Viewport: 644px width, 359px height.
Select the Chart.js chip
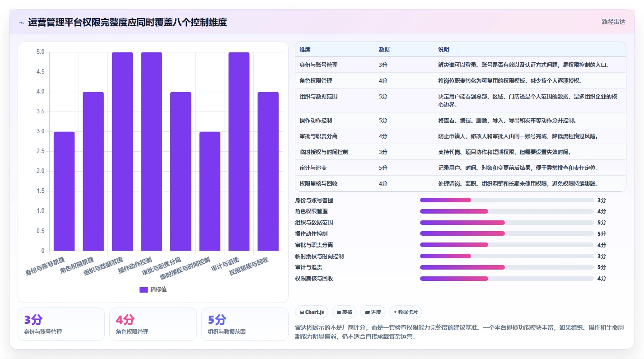point(312,312)
